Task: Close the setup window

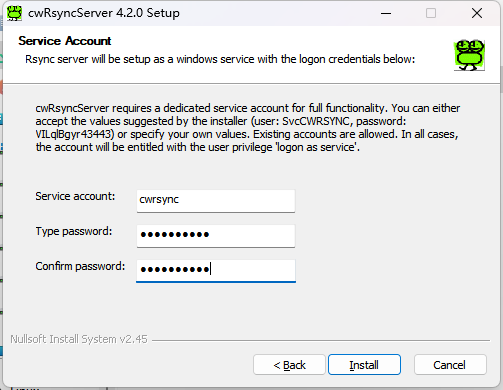Action: coord(477,13)
